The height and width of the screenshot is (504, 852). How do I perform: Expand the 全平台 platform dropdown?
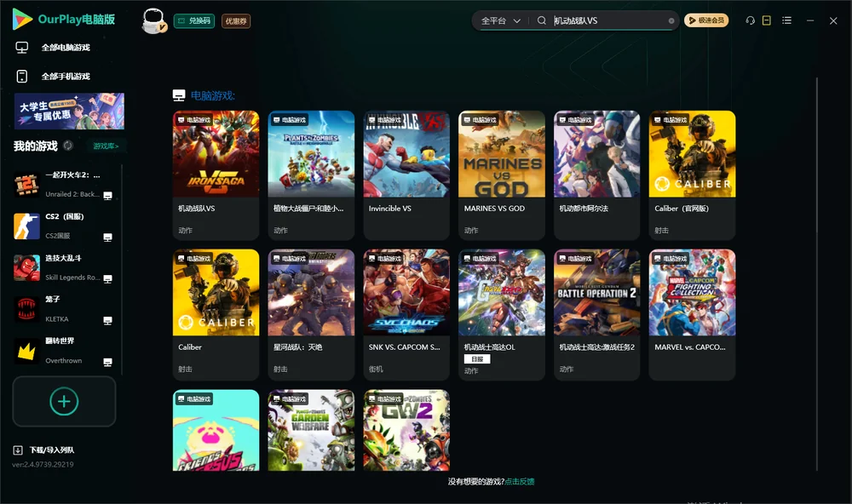[500, 20]
